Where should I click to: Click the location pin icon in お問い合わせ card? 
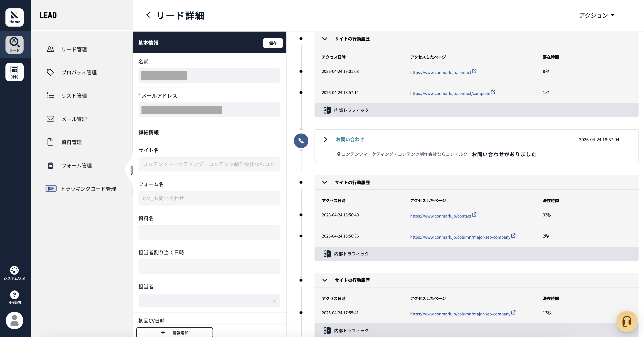pos(339,154)
